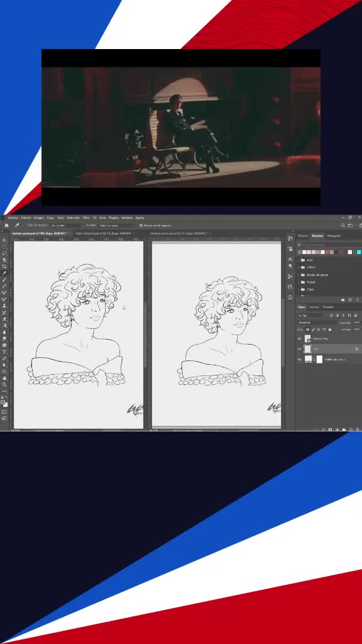Toggle visibility of the top layer
This screenshot has width=362, height=644.
tap(299, 339)
